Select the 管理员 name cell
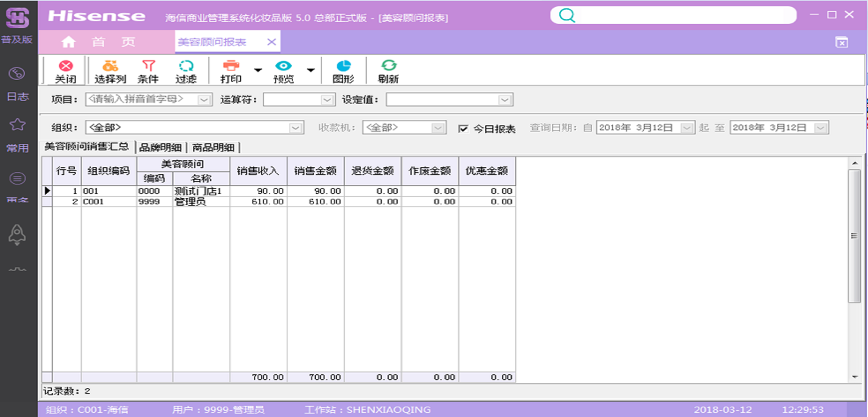This screenshot has height=417, width=868. tap(201, 202)
